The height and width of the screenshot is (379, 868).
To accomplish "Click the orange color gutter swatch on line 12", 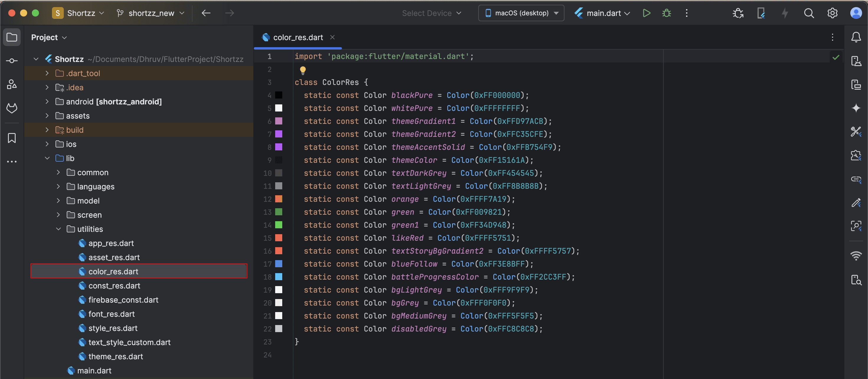I will [x=279, y=199].
